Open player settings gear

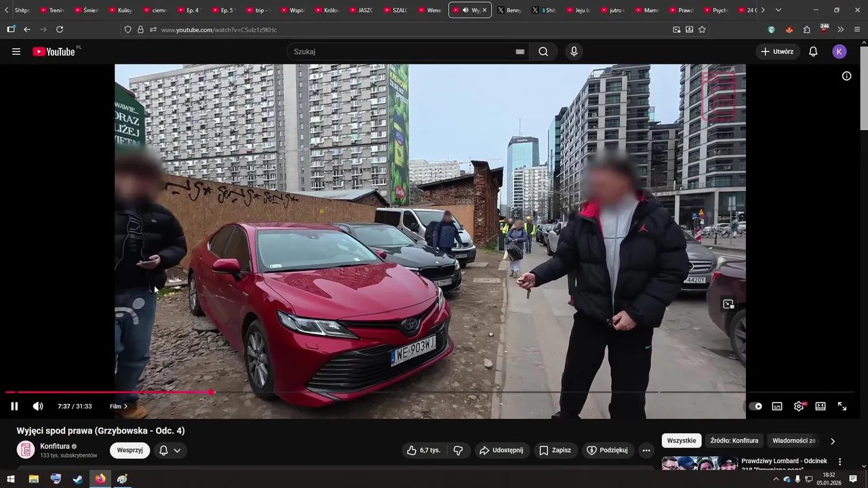pyautogui.click(x=799, y=406)
